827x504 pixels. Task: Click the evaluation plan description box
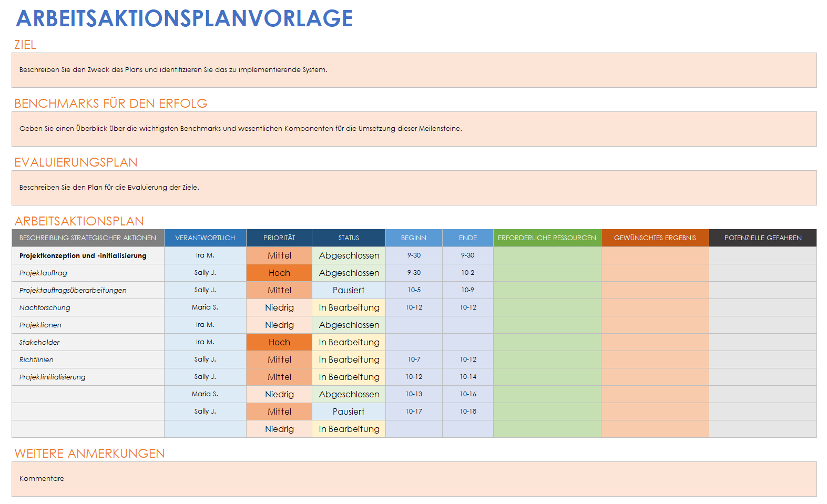414,188
